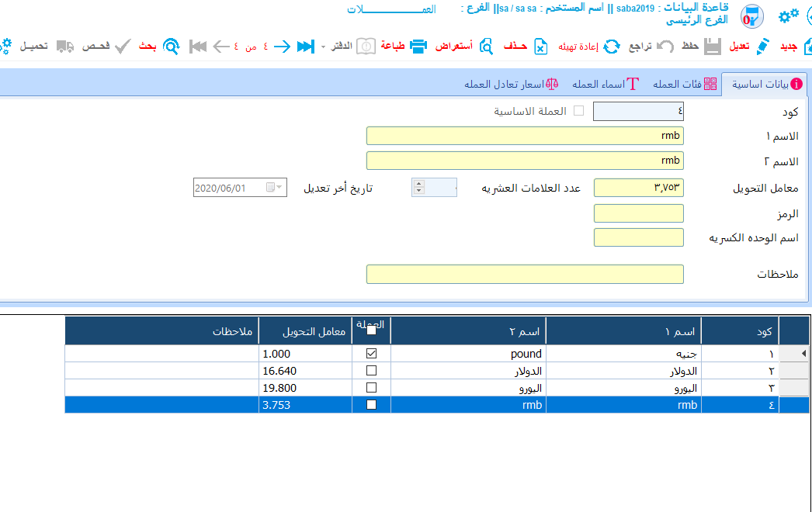812x512 pixels.
Task: Click the New (جديد) toolbar icon
Action: (x=805, y=47)
